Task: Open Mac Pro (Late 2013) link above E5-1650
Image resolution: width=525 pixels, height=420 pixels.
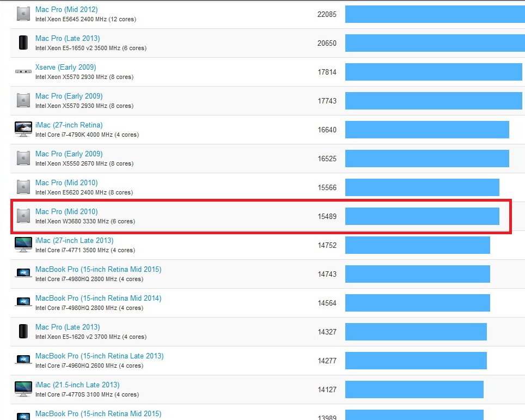Action: (68, 39)
